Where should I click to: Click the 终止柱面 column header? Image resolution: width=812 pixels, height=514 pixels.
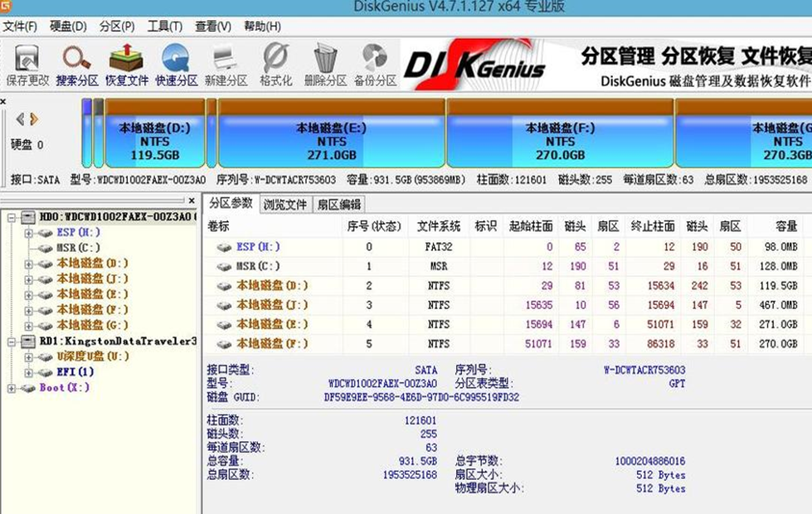653,226
